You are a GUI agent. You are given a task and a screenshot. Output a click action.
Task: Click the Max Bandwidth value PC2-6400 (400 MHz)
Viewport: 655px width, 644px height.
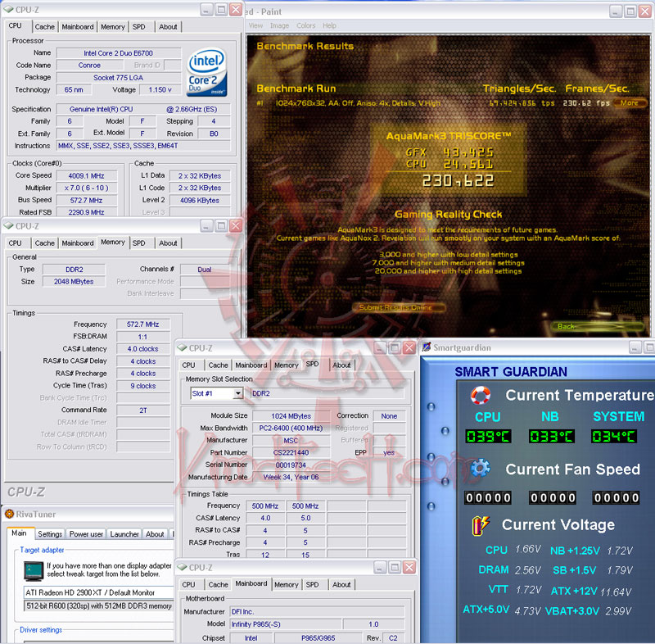tap(291, 428)
